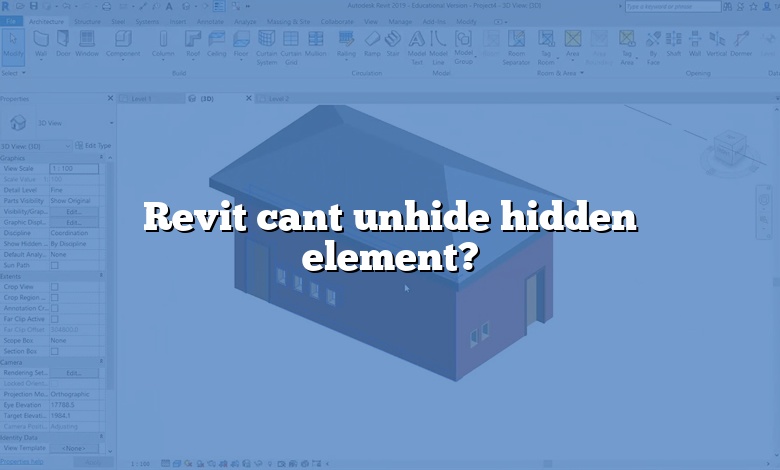This screenshot has height=470, width=780.
Task: Click the Ramp tool
Action: [x=372, y=44]
